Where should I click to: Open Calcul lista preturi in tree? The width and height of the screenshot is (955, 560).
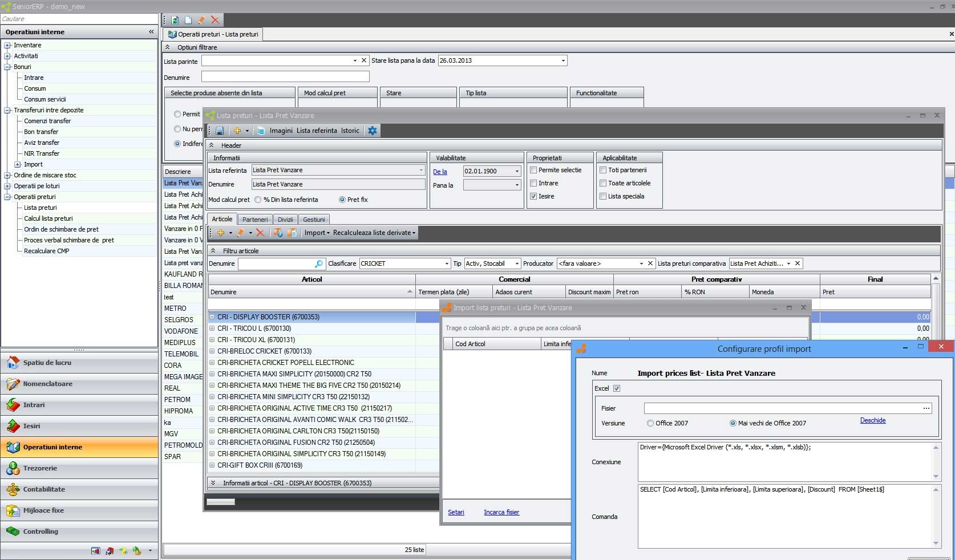click(48, 218)
